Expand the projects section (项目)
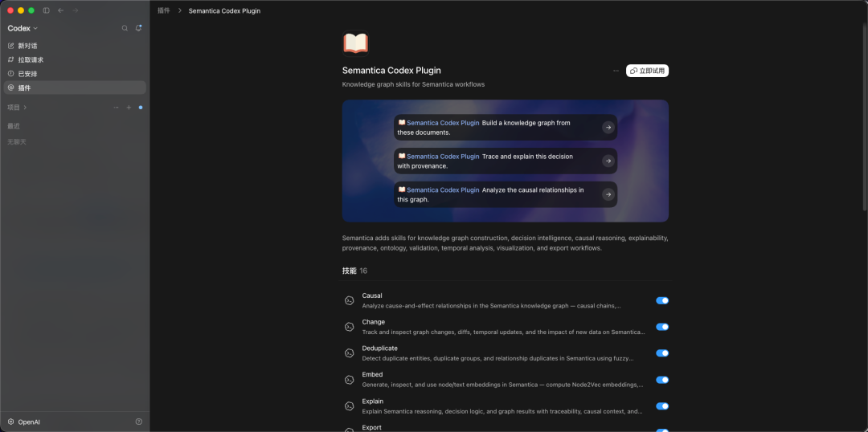 point(17,108)
